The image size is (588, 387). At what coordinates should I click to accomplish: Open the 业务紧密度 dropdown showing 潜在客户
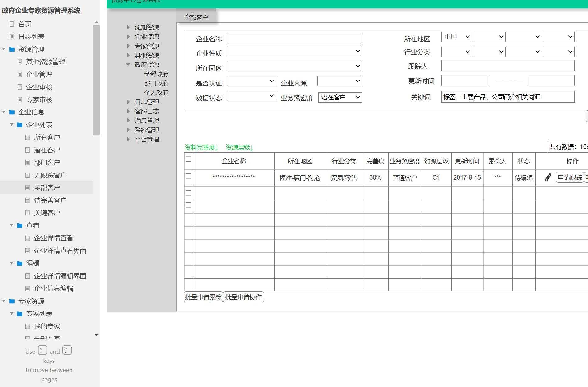(x=340, y=97)
